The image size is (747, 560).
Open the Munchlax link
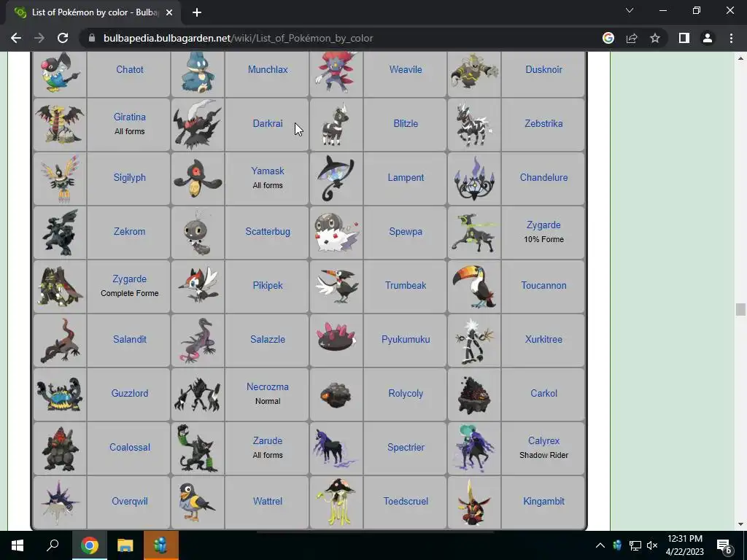tap(268, 69)
